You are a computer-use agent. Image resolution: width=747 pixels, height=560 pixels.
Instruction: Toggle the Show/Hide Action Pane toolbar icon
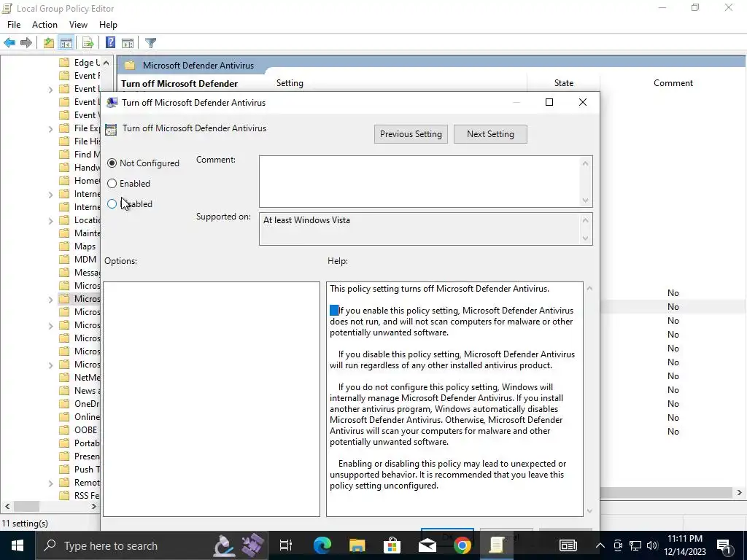128,43
